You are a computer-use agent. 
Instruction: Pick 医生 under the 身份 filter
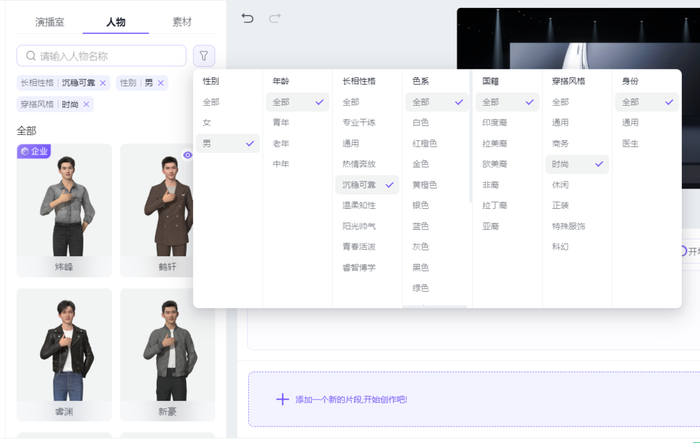click(630, 143)
